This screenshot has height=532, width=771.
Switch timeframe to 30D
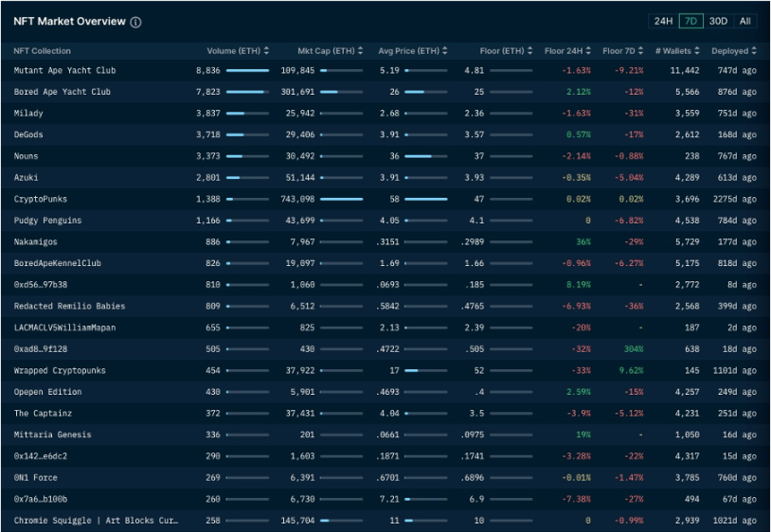718,21
